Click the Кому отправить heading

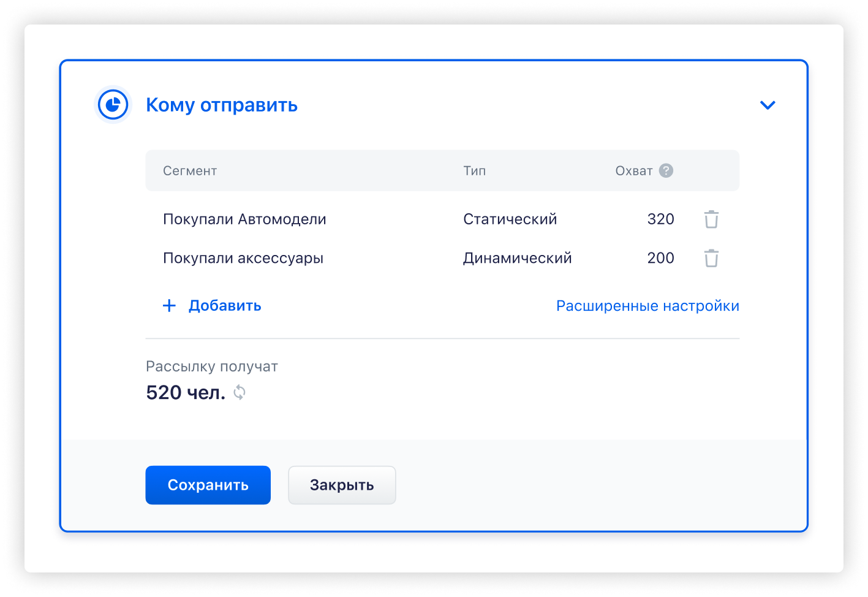click(x=222, y=105)
